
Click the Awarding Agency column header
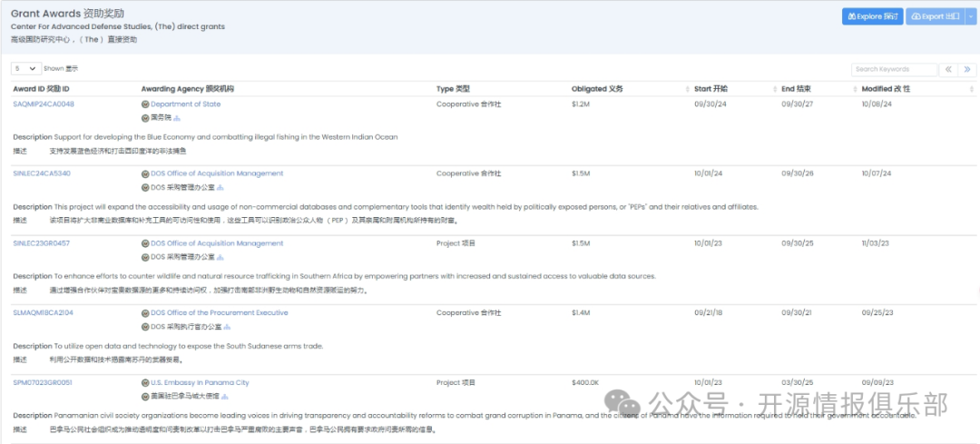point(186,89)
